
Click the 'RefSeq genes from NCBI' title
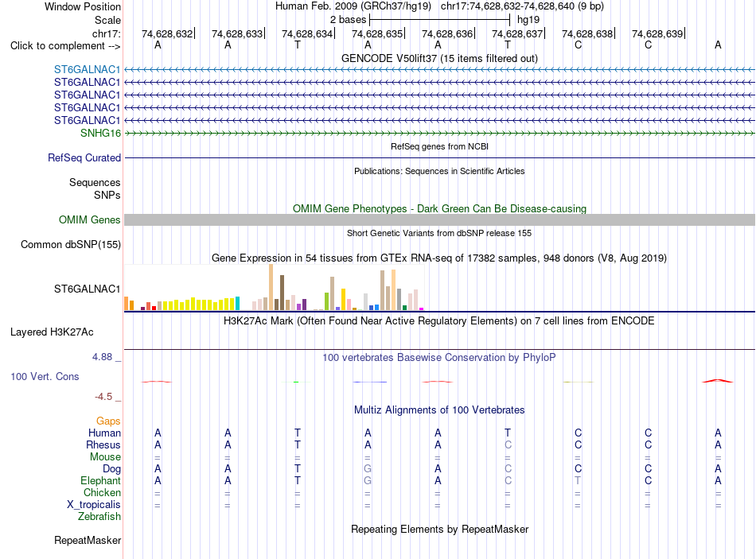(439, 146)
